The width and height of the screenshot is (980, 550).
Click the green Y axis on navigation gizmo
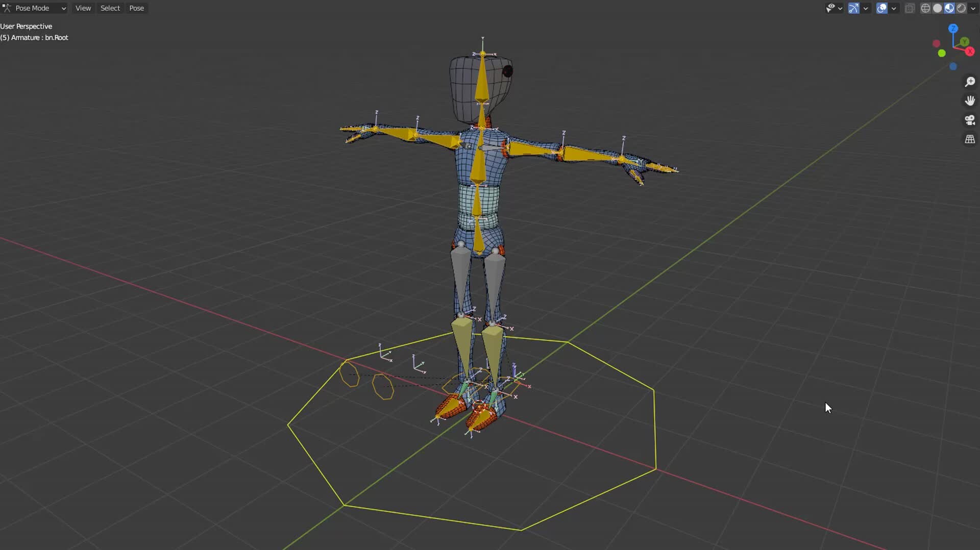click(x=965, y=42)
